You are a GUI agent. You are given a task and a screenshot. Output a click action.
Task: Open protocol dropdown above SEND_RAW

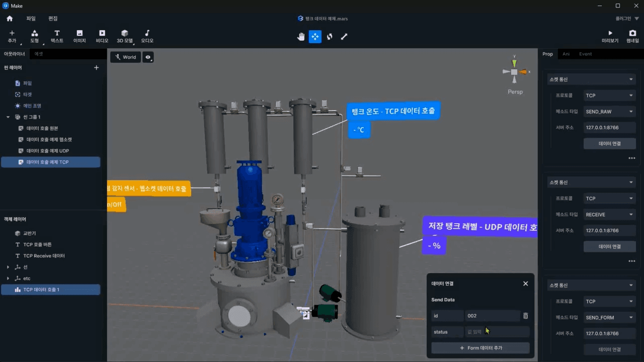610,96
